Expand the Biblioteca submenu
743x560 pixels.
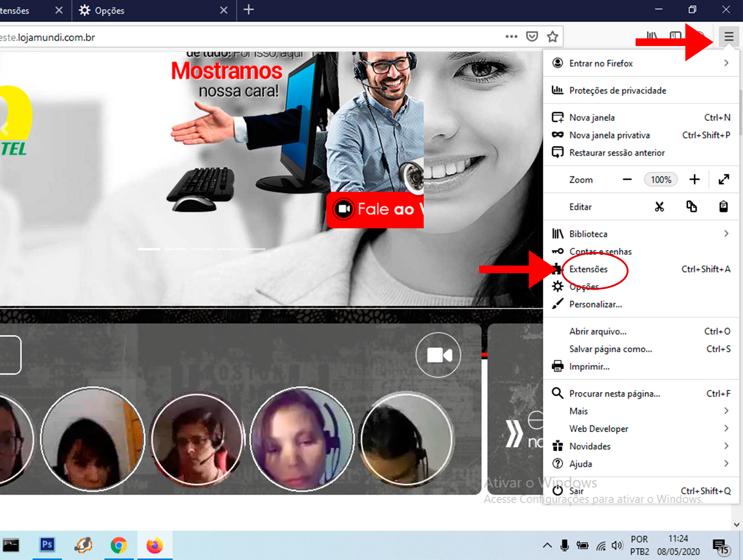click(x=640, y=234)
